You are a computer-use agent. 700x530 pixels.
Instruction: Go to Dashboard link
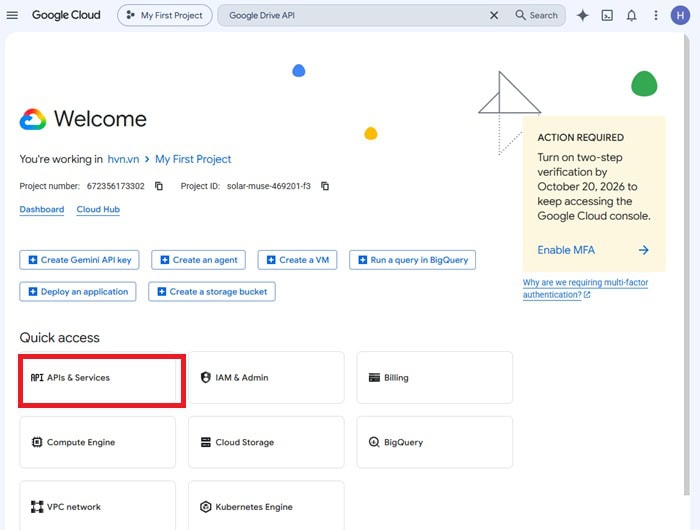42,209
